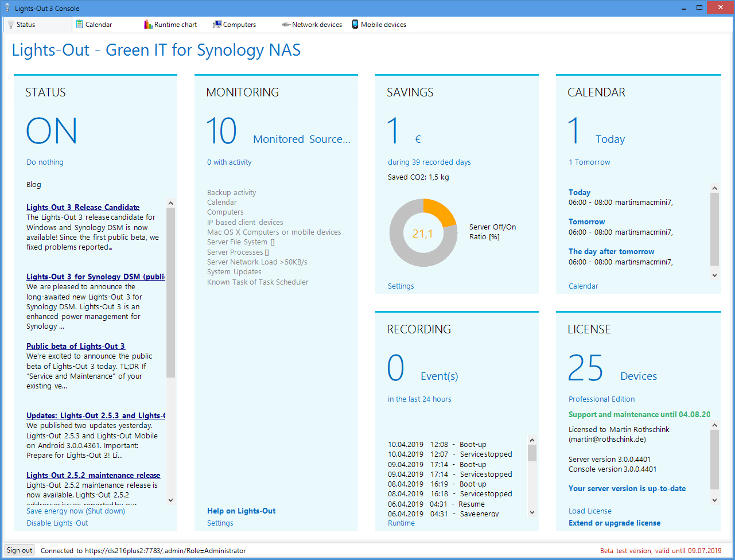Click the 10.04.2019 12:08 Boot-up event

[437, 444]
